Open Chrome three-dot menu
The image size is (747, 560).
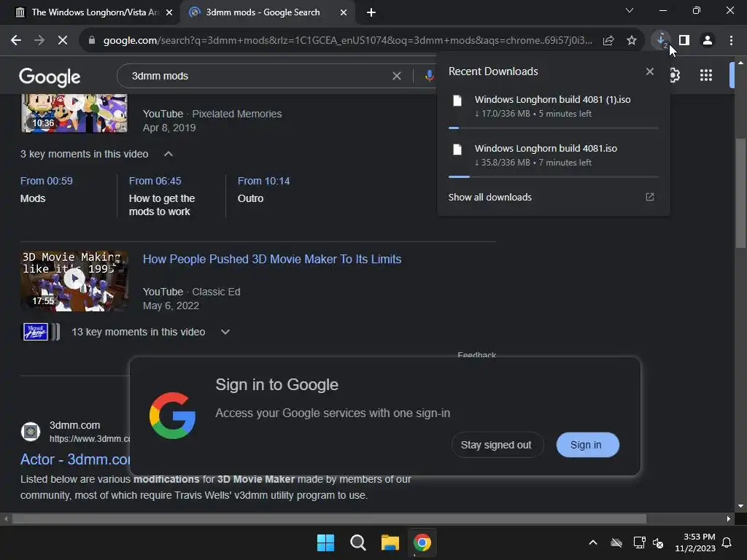[731, 41]
